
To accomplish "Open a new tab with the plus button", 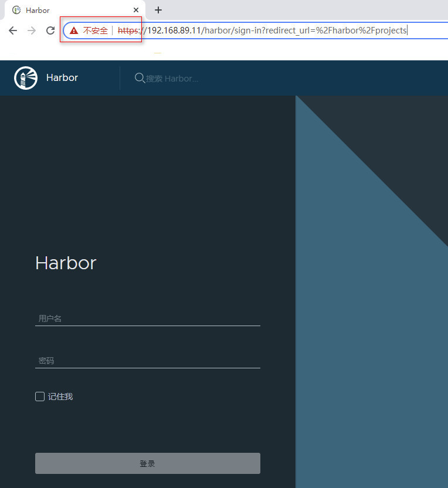I will point(158,11).
